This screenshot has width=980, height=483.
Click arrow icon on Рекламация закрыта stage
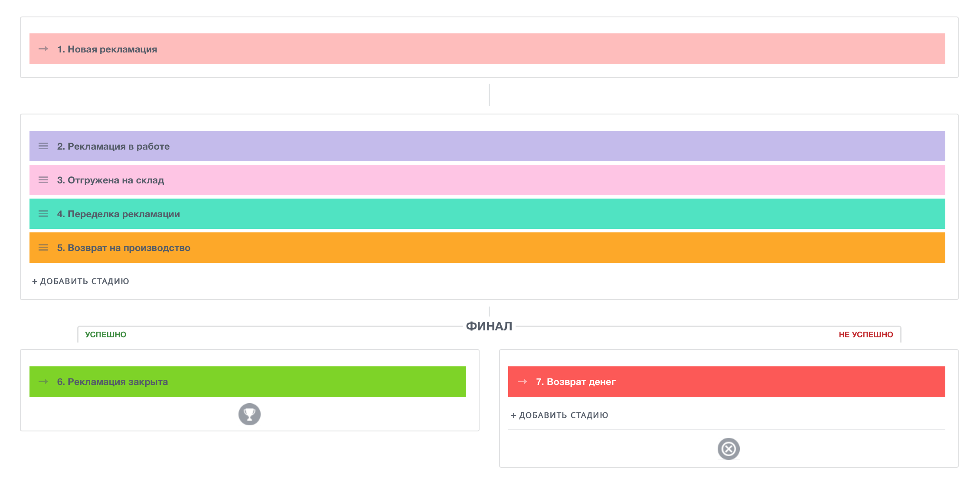coord(43,382)
